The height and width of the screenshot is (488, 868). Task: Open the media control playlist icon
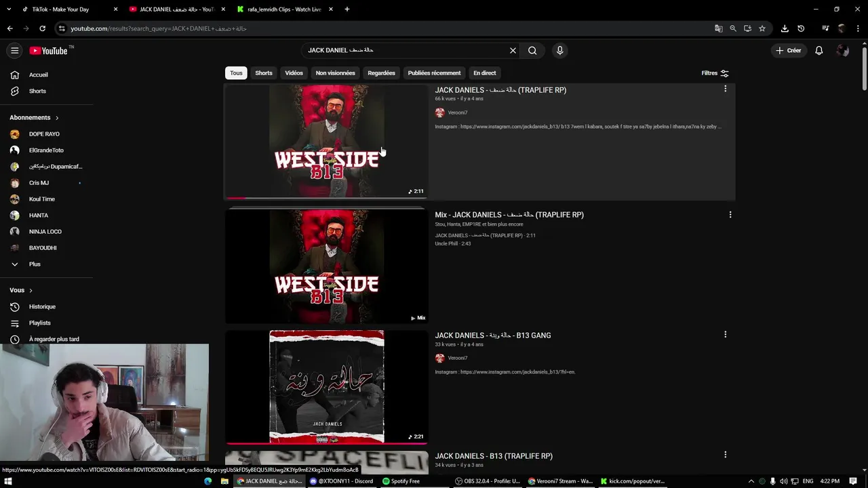(825, 28)
